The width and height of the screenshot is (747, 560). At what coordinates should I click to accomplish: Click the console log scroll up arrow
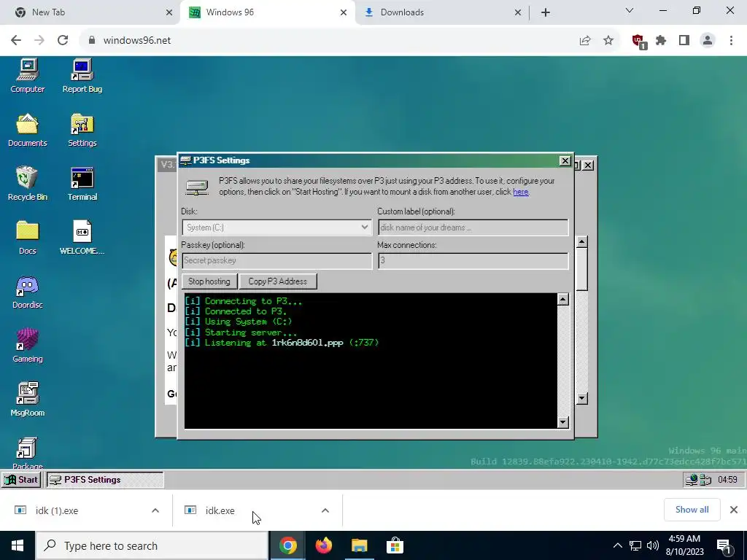click(x=562, y=299)
